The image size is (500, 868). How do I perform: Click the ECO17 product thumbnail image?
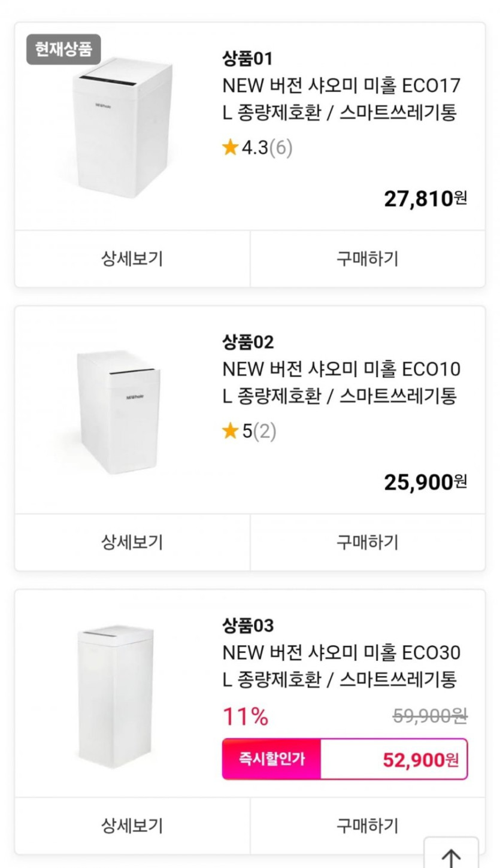123,129
